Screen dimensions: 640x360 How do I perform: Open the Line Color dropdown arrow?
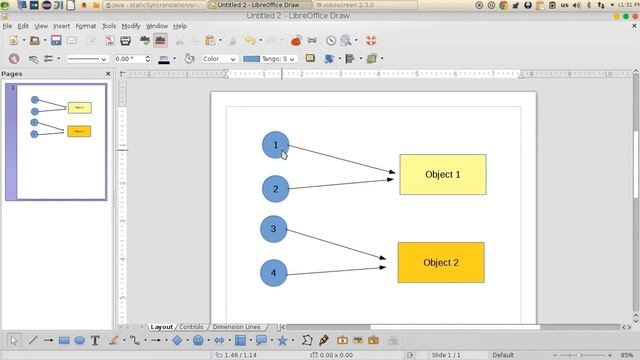174,59
